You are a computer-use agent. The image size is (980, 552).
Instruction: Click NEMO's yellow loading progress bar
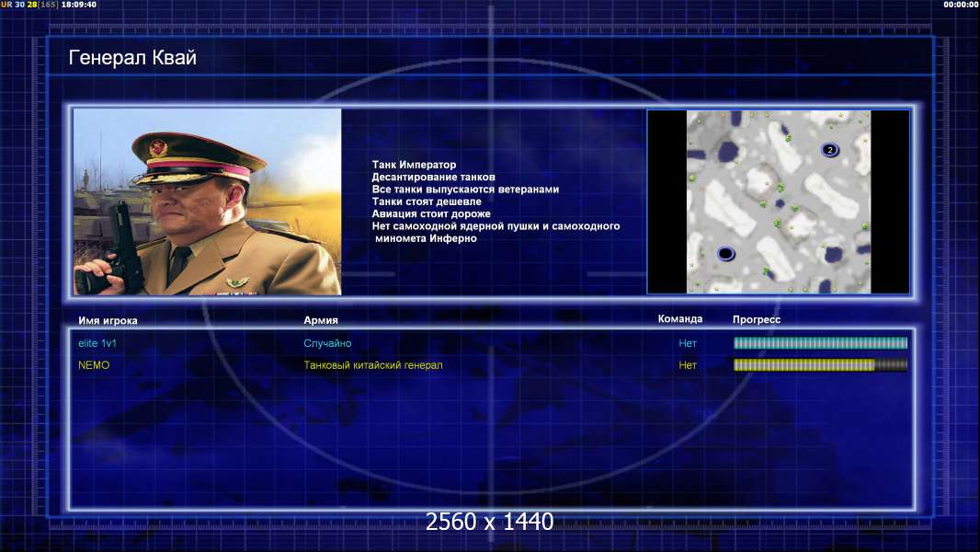tap(820, 365)
